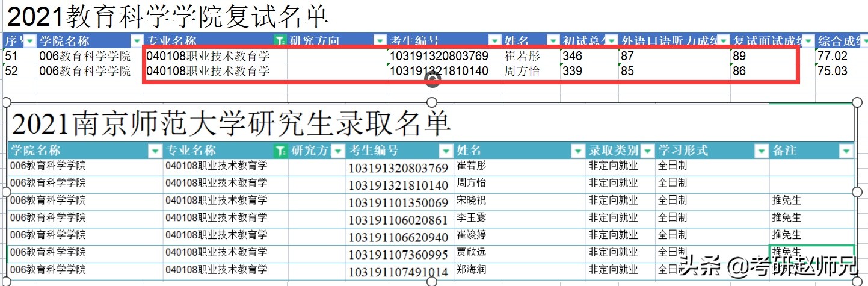Select score cell 346
The height and width of the screenshot is (286, 868).
589,57
